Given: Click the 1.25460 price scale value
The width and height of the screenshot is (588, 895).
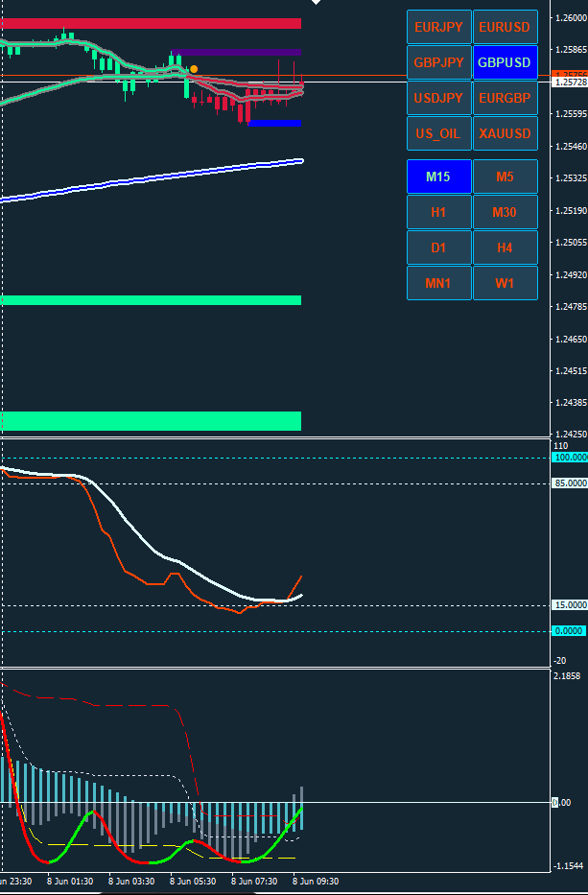Looking at the screenshot, I should click(x=571, y=147).
